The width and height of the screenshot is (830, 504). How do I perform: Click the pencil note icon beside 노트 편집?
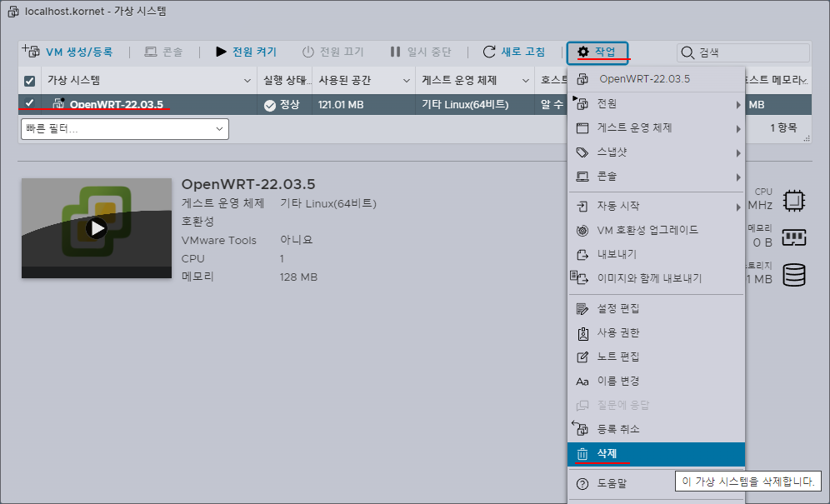[582, 357]
